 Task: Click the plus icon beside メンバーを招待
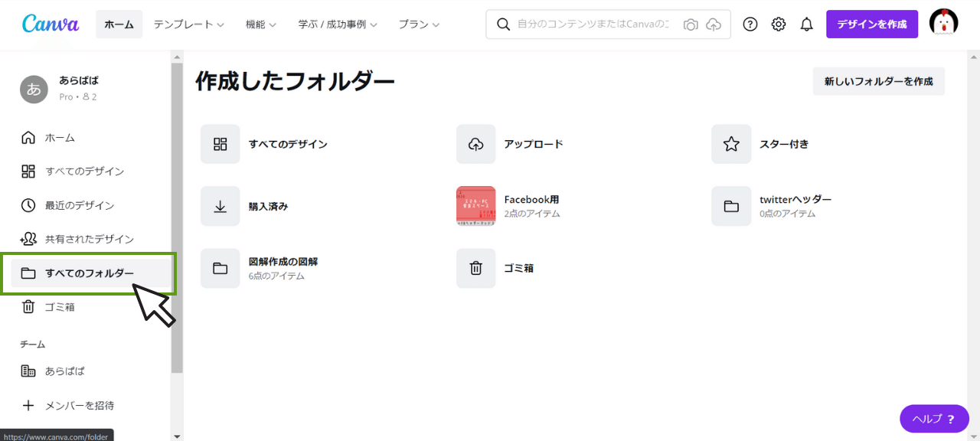click(28, 406)
